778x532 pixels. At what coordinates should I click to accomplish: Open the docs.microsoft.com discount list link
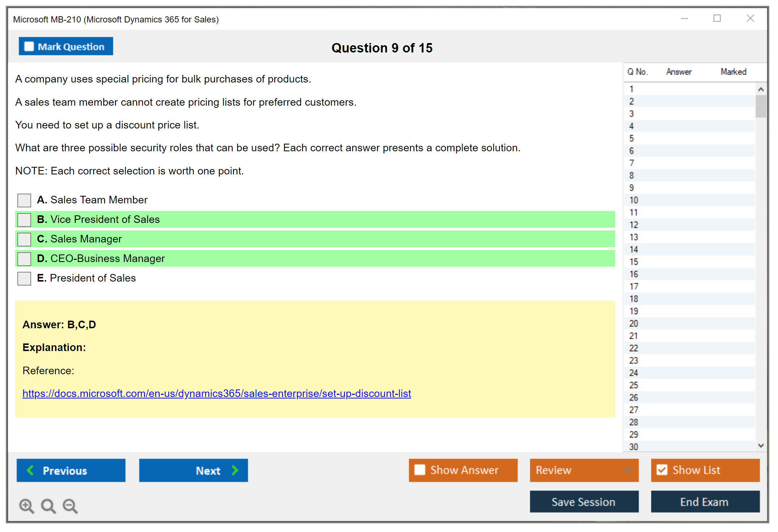(216, 393)
